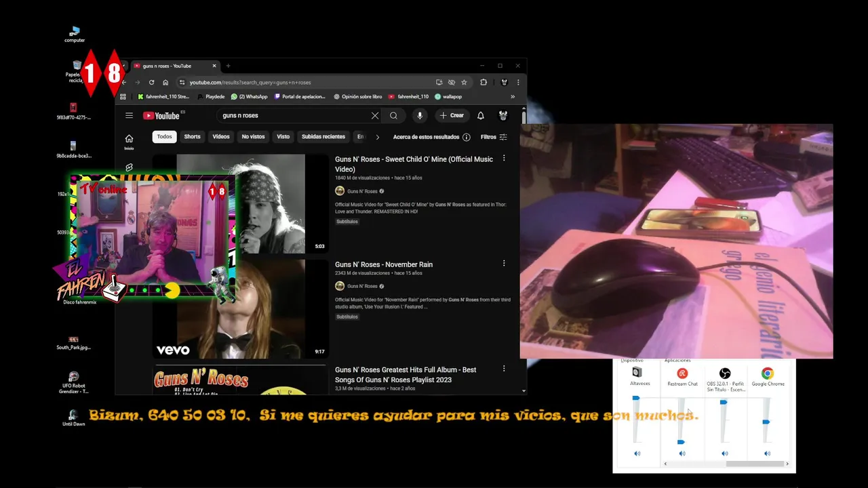This screenshot has height=488, width=868.
Task: Show more filter chips with the arrow
Action: [x=377, y=137]
